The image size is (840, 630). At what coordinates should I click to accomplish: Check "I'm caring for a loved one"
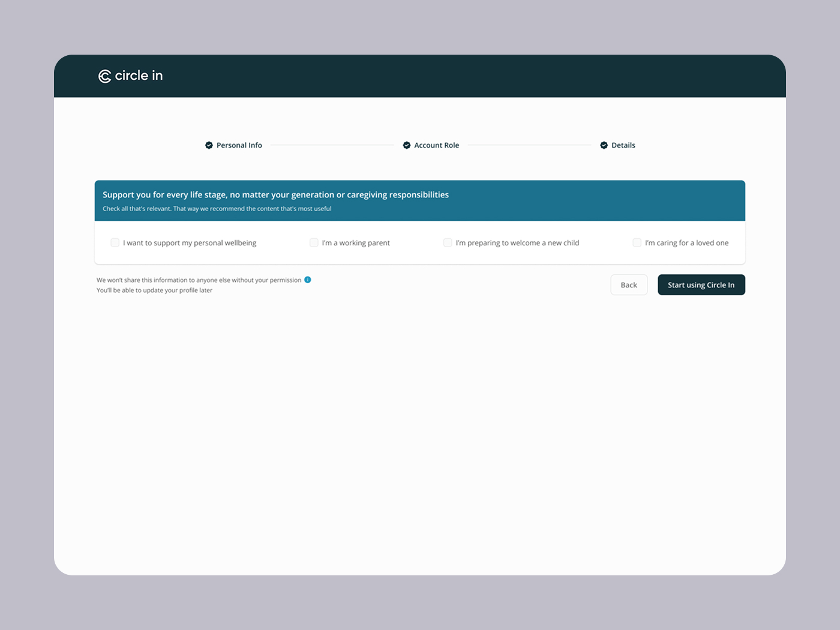tap(637, 242)
